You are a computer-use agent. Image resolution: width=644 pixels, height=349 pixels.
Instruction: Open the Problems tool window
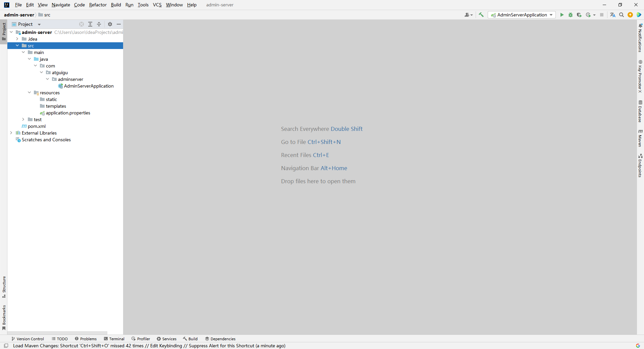tap(86, 339)
